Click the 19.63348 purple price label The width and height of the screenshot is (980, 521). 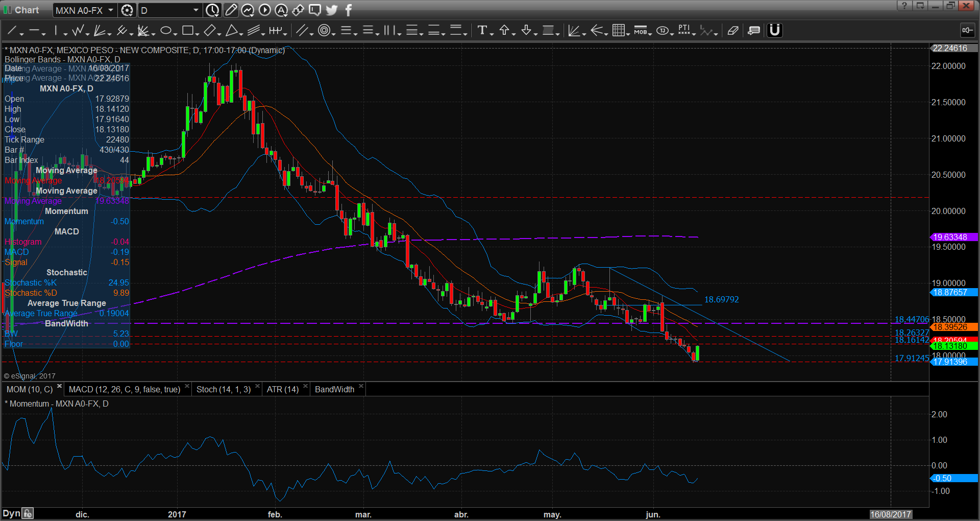pyautogui.click(x=953, y=237)
